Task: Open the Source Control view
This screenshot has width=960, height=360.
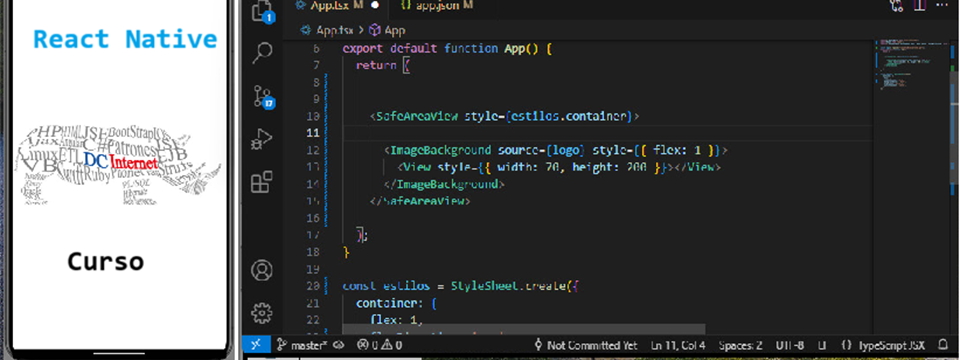Action: 263,97
